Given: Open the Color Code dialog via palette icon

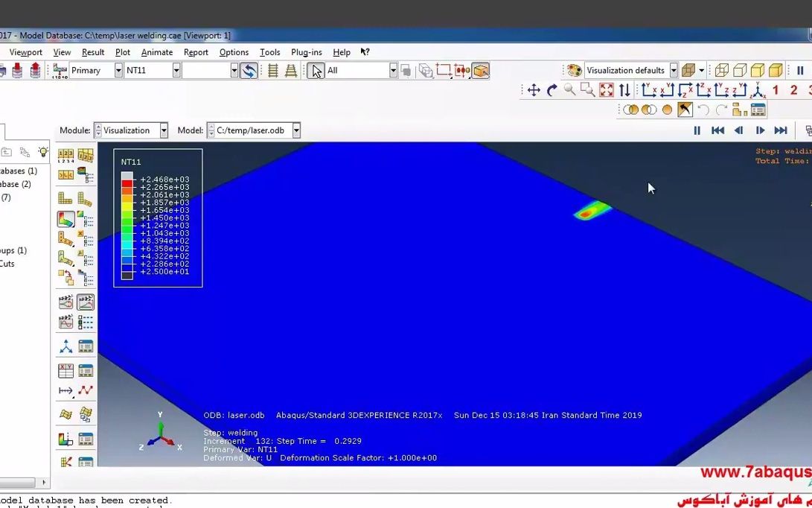Looking at the screenshot, I should (x=574, y=69).
